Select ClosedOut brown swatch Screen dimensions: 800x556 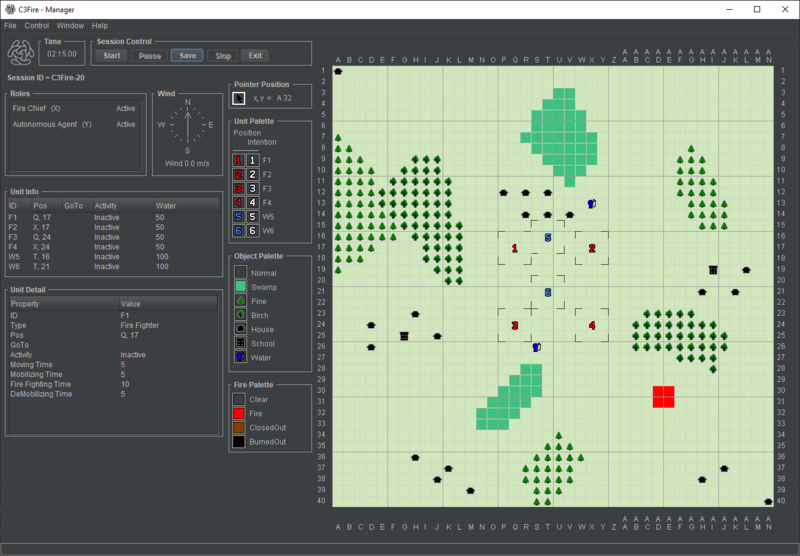pyautogui.click(x=240, y=427)
